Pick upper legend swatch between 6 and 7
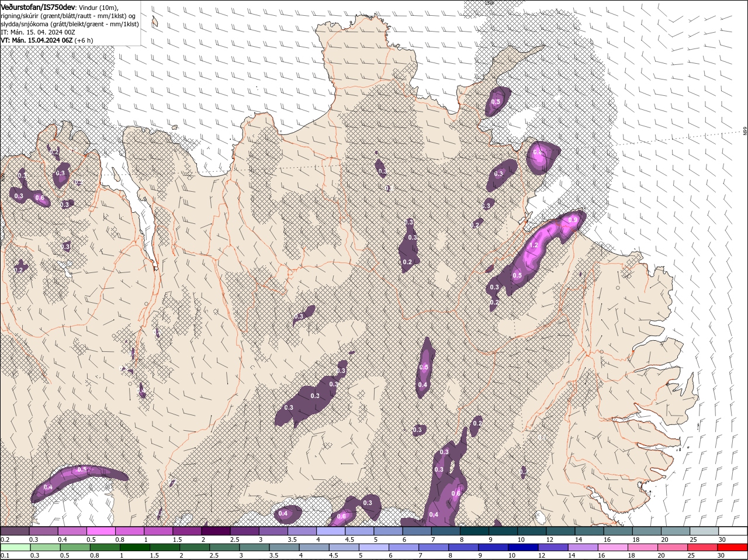This screenshot has height=560, width=748. coord(416,531)
